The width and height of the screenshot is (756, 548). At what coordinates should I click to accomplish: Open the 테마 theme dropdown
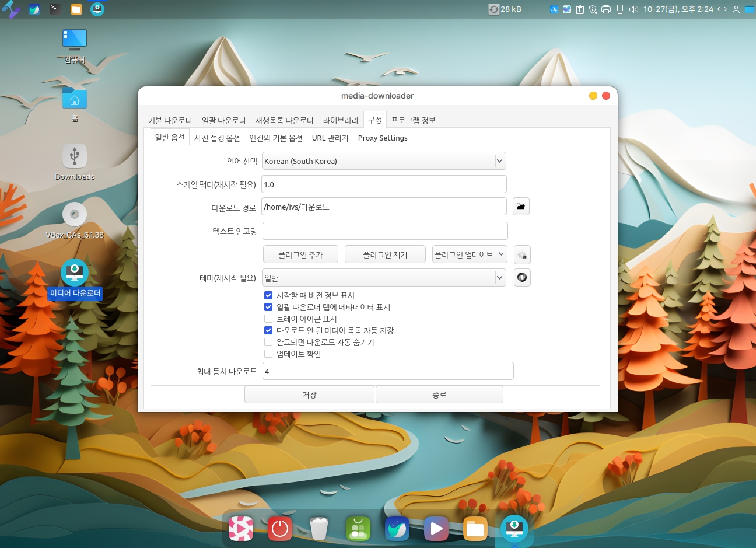(384, 278)
